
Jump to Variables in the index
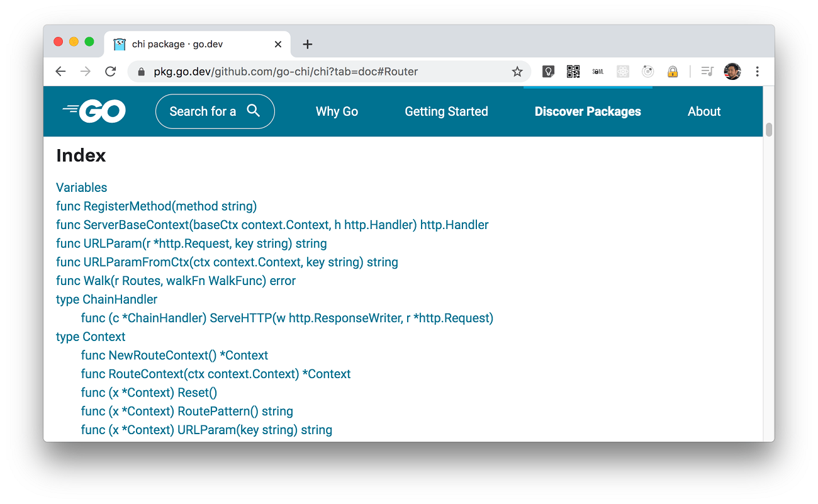81,188
